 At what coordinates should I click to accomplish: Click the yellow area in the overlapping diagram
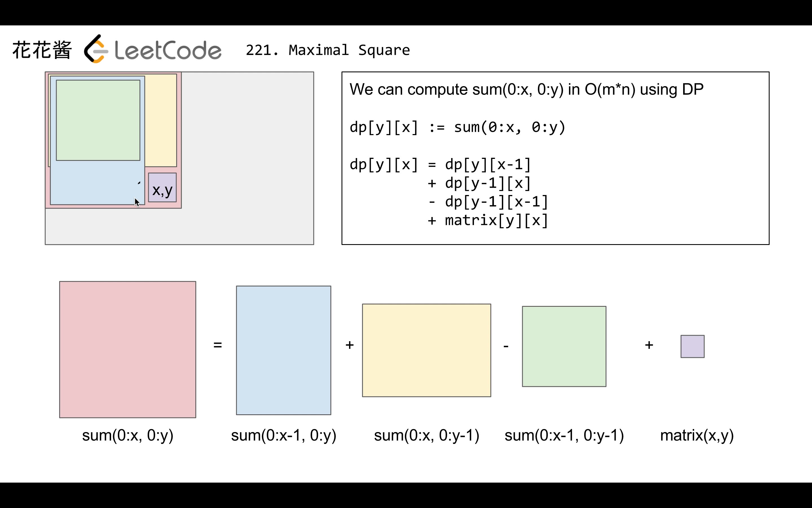coord(161,120)
